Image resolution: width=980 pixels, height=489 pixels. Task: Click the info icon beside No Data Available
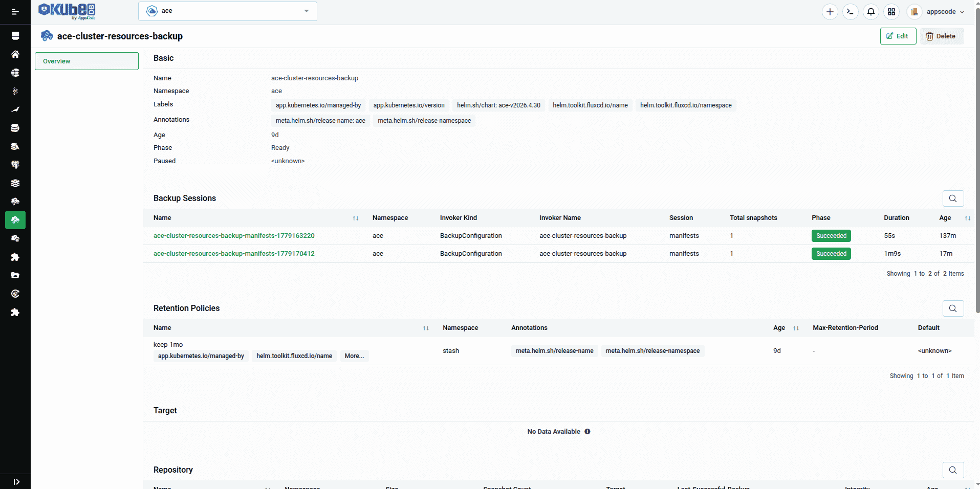tap(587, 432)
